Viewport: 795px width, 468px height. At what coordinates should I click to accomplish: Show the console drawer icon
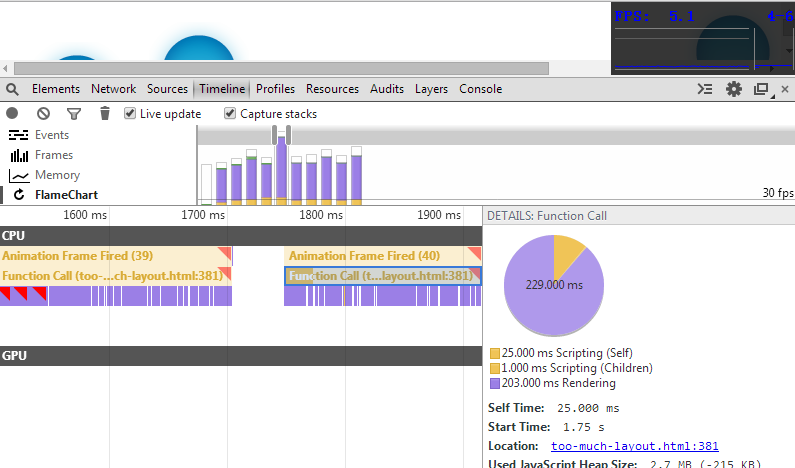[705, 89]
